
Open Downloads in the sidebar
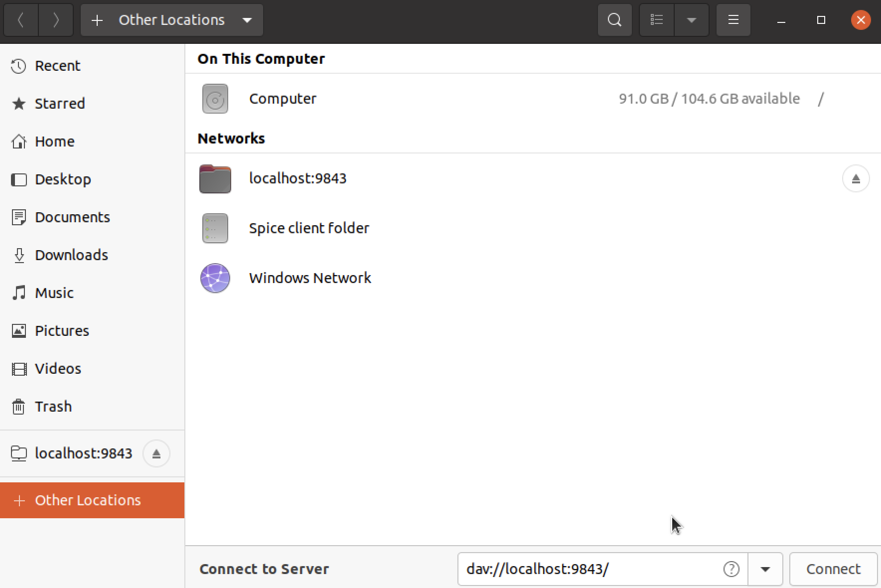point(92,255)
